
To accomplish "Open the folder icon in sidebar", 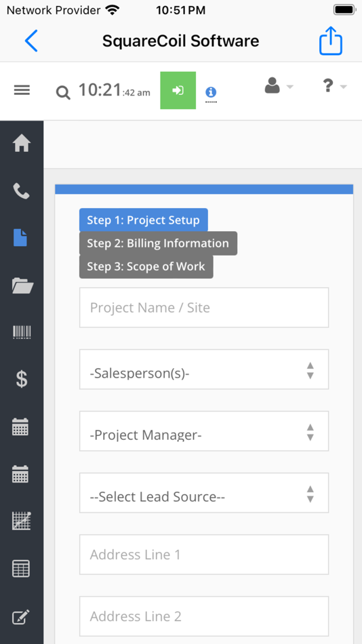I will pos(22,285).
